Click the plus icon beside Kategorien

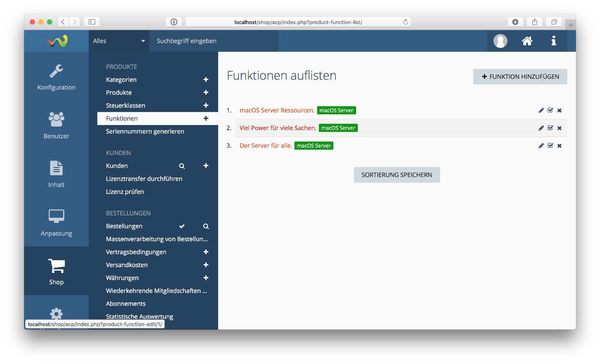(206, 80)
